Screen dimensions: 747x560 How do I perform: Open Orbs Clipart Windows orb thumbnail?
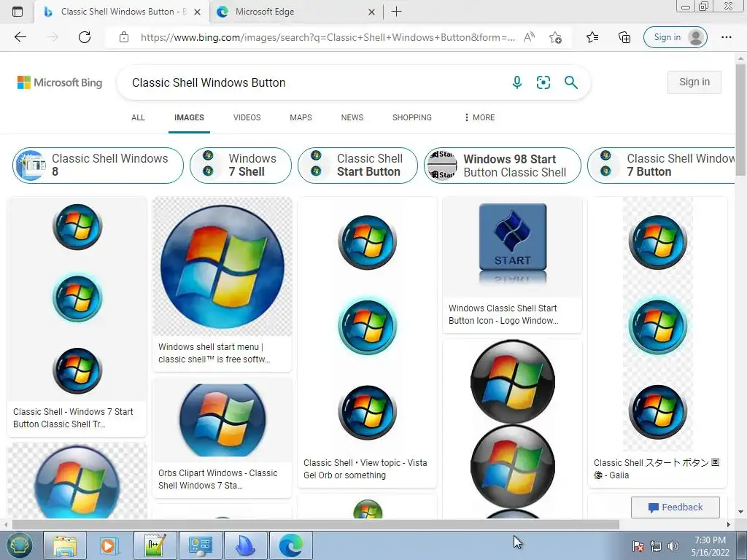pos(222,419)
